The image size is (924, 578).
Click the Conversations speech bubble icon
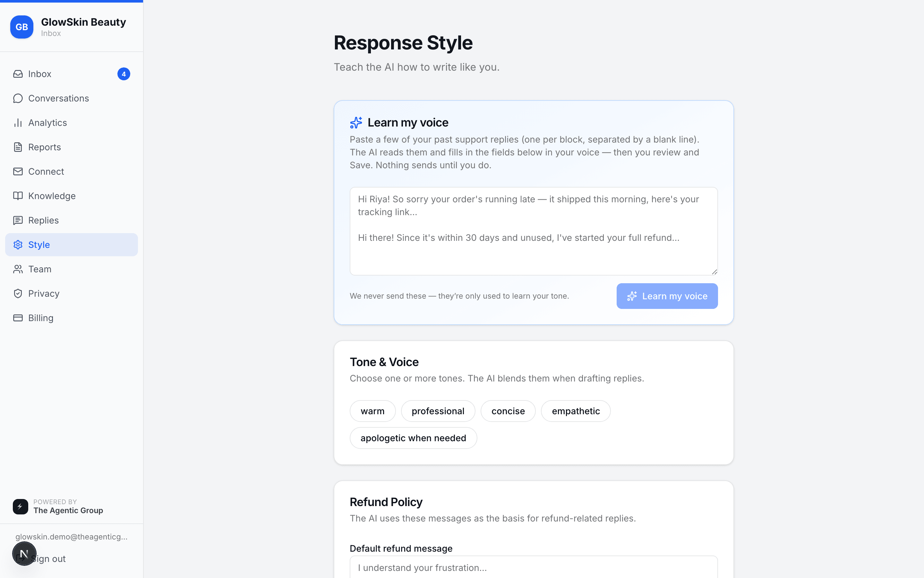[x=18, y=98]
